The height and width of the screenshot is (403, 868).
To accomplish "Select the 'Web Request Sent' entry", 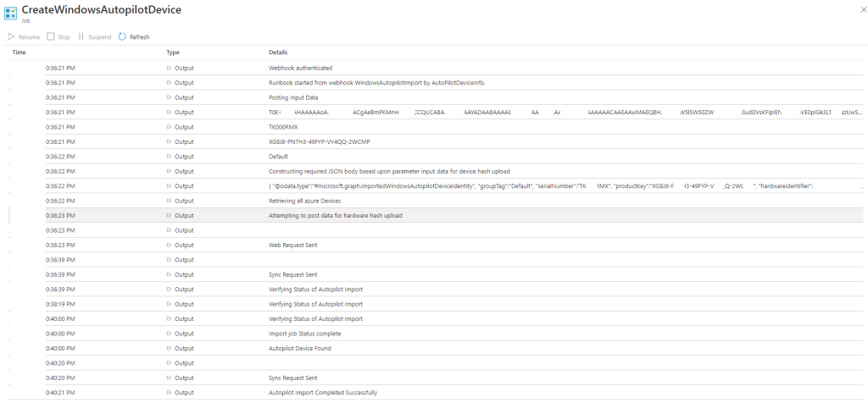I will pyautogui.click(x=435, y=245).
